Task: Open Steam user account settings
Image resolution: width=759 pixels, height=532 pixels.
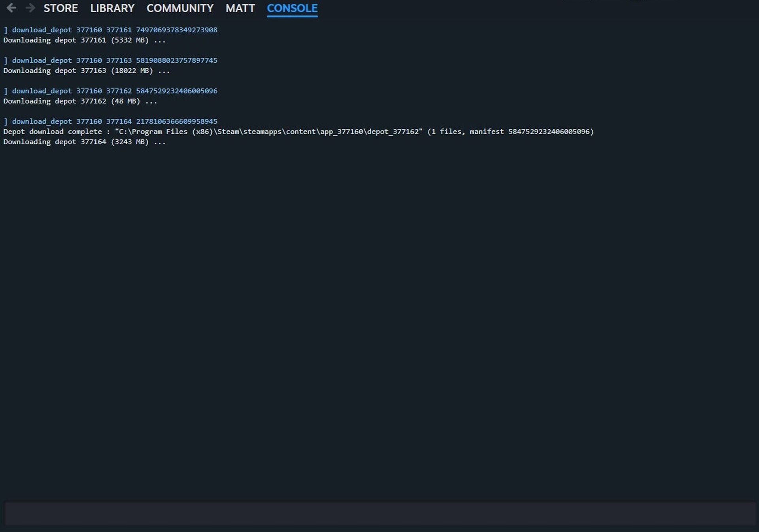Action: click(239, 8)
